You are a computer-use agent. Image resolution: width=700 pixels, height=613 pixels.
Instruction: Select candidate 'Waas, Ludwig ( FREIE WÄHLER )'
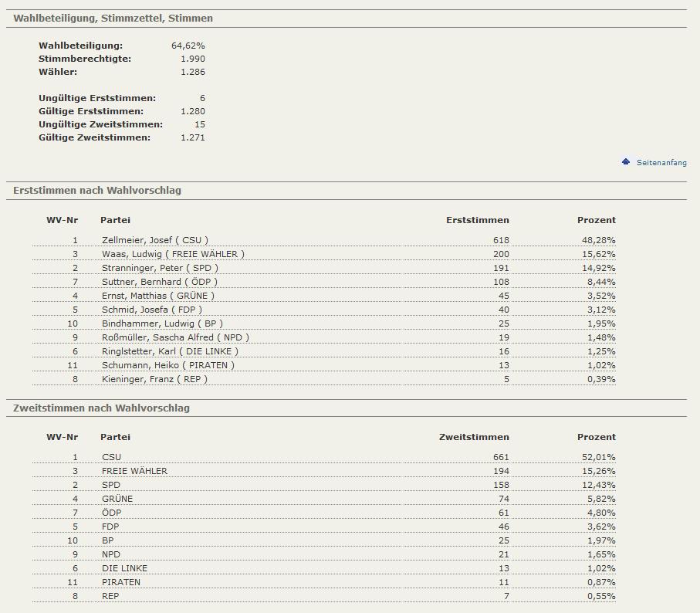173,254
